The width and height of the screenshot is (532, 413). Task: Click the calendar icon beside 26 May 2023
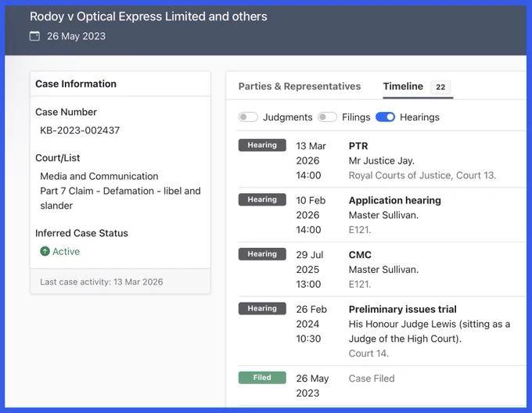34,36
